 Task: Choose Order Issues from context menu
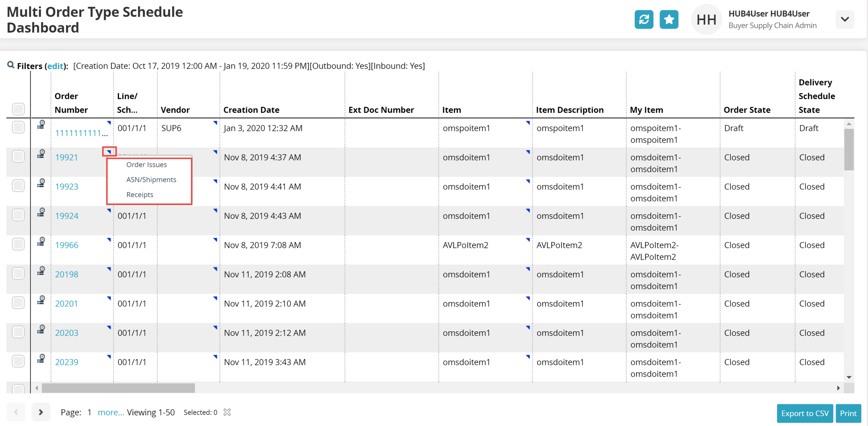point(147,165)
